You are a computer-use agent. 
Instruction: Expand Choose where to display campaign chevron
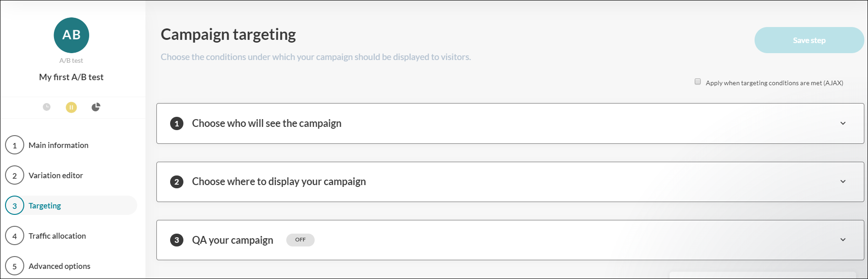843,181
